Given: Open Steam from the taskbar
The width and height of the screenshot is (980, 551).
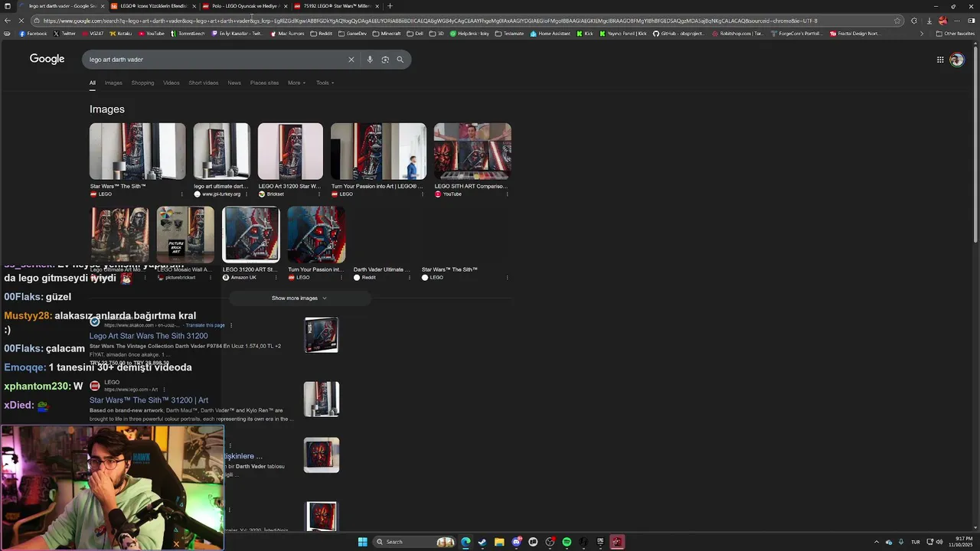Looking at the screenshot, I should [x=482, y=542].
